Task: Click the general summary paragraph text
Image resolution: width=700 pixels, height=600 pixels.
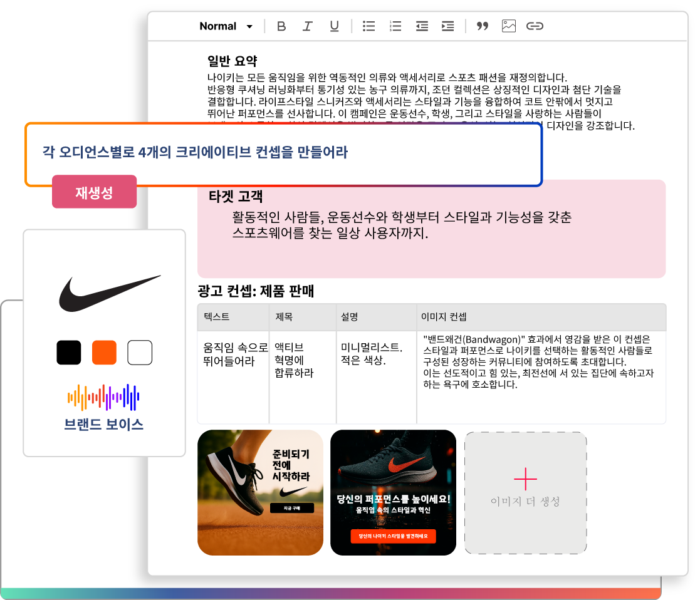Action: (421, 101)
